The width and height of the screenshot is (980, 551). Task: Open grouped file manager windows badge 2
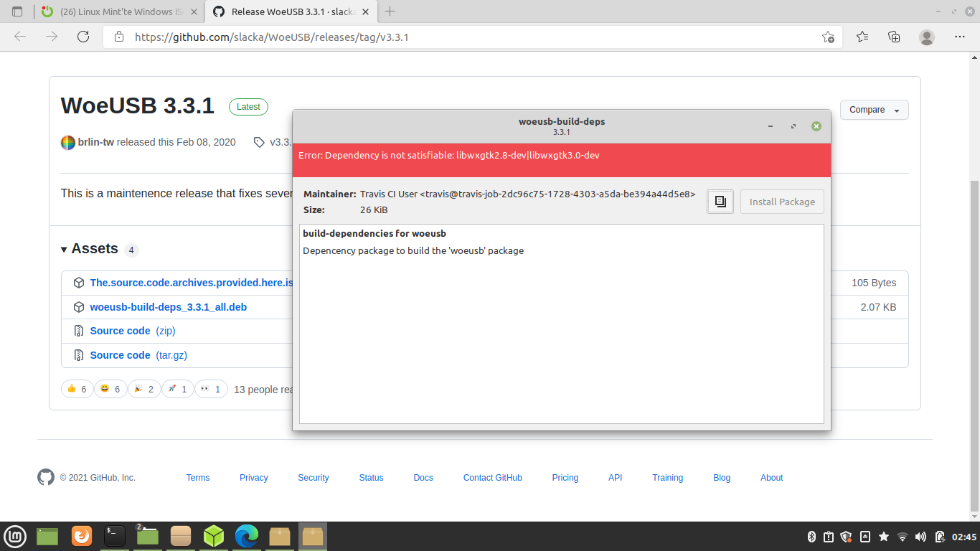(x=148, y=536)
